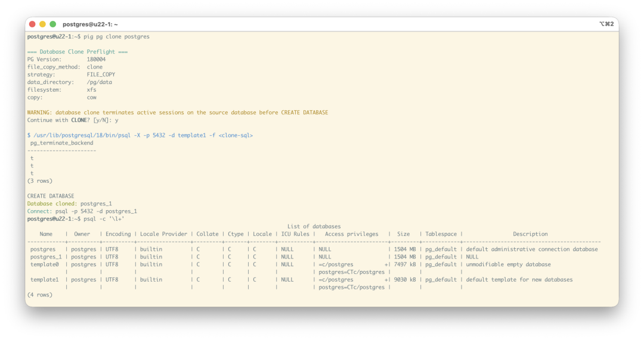This screenshot has width=644, height=340.
Task: Click the 'default template for new databases' description
Action: click(x=519, y=279)
